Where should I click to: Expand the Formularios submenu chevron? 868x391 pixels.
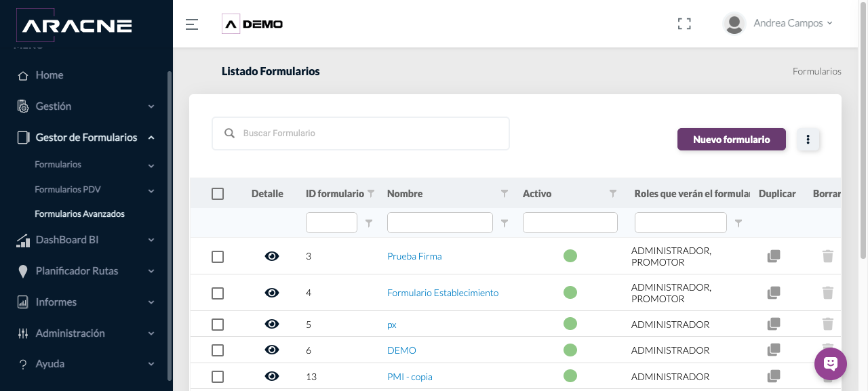[151, 165]
